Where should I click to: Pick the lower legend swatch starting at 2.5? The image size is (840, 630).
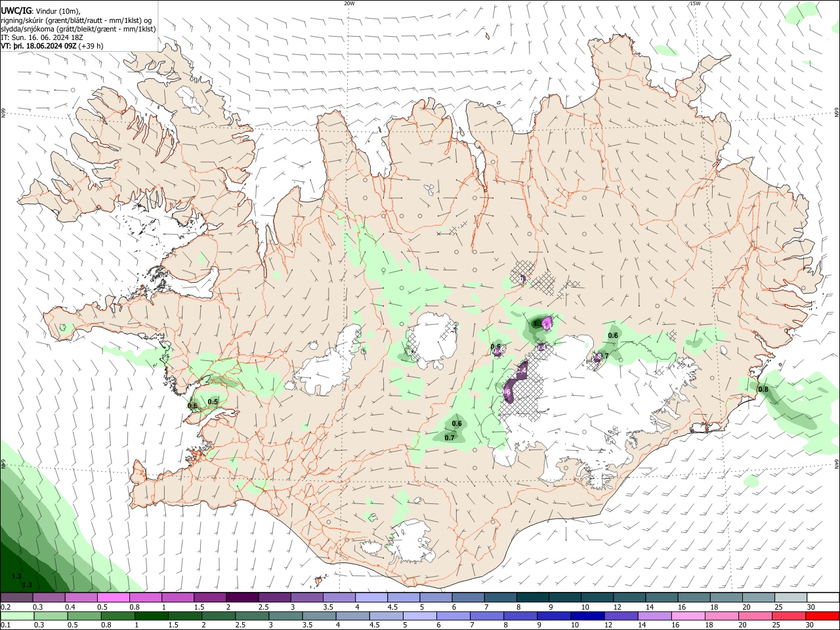[x=251, y=616]
